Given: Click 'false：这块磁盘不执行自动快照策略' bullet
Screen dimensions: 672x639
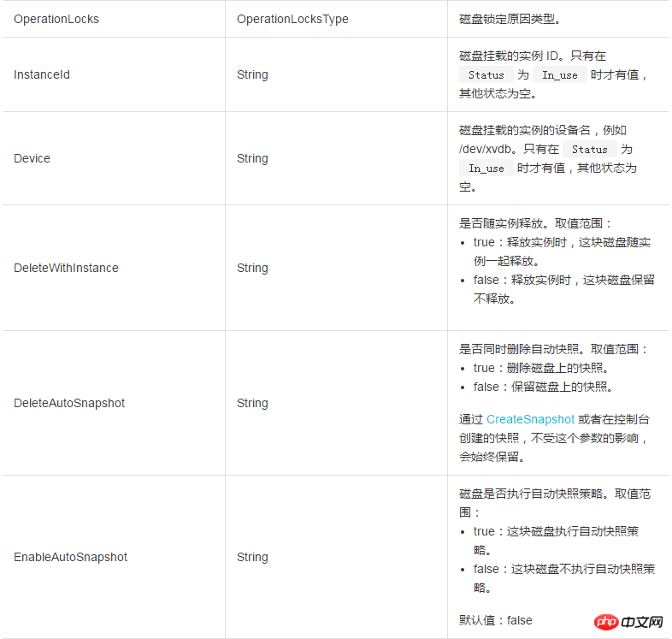Looking at the screenshot, I should [564, 578].
